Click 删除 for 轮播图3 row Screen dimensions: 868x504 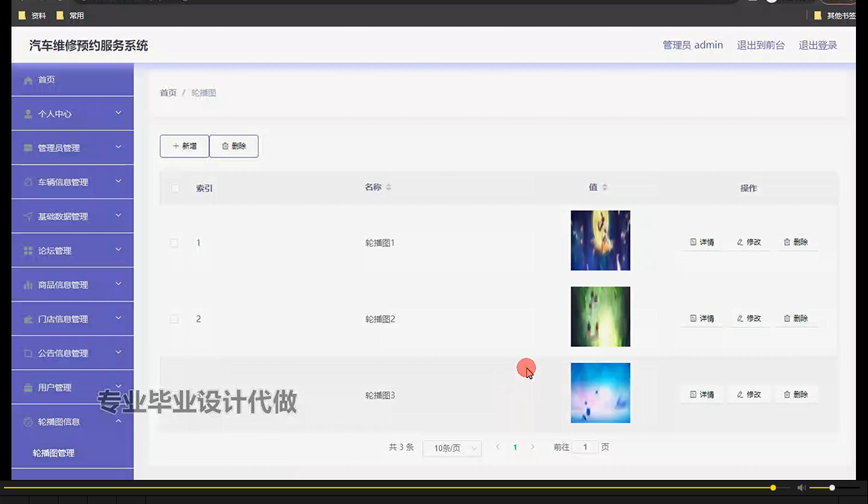click(x=796, y=395)
